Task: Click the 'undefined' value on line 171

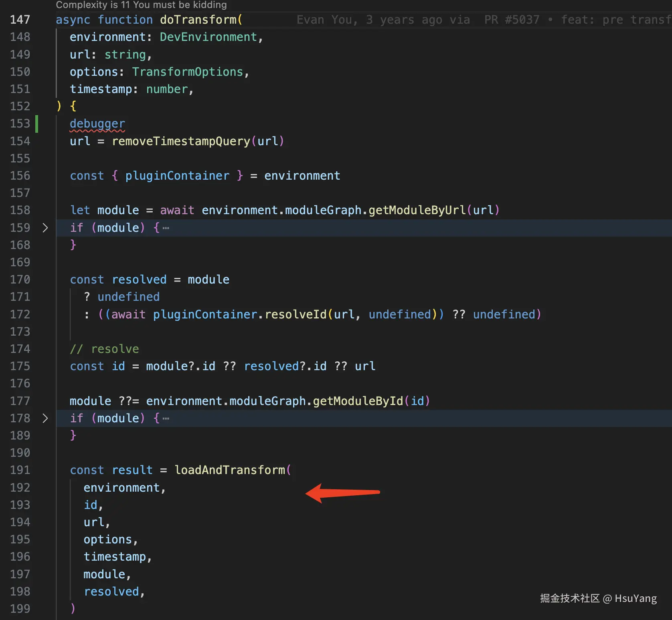Action: click(x=129, y=297)
